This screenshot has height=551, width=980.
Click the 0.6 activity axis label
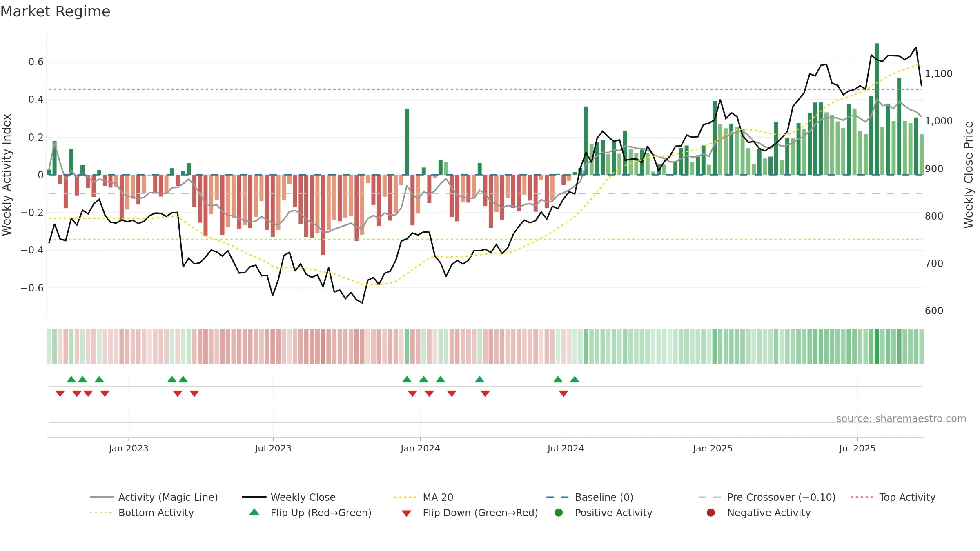36,62
